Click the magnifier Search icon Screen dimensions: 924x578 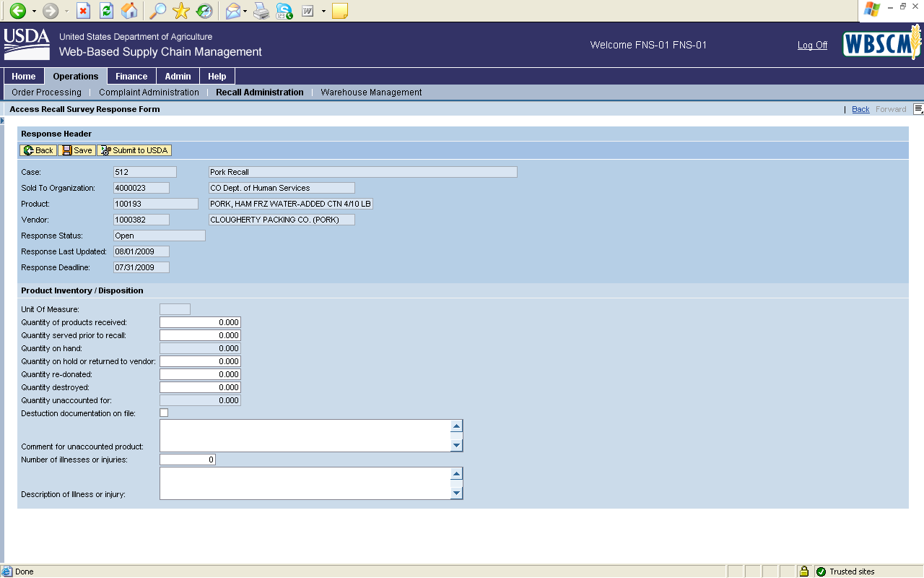click(157, 11)
